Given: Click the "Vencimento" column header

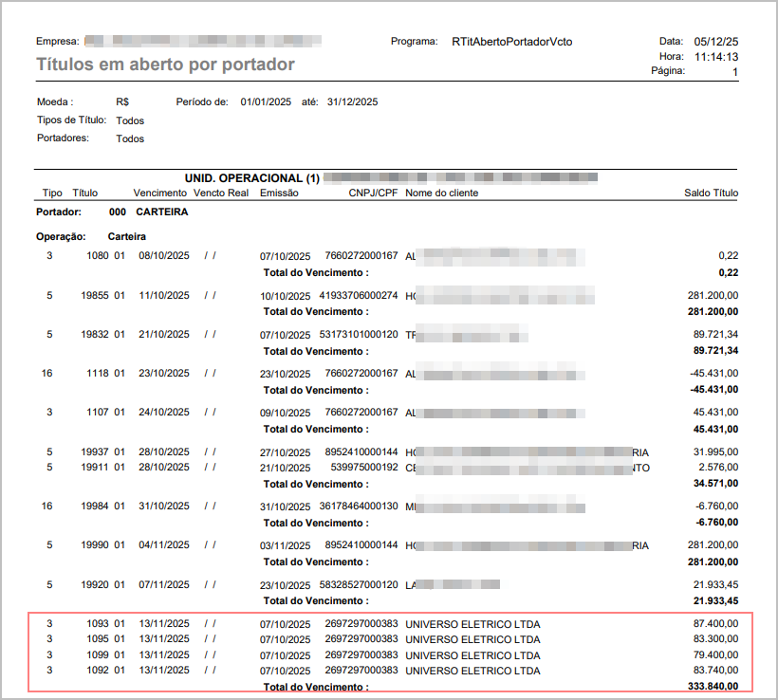Looking at the screenshot, I should pos(159,193).
